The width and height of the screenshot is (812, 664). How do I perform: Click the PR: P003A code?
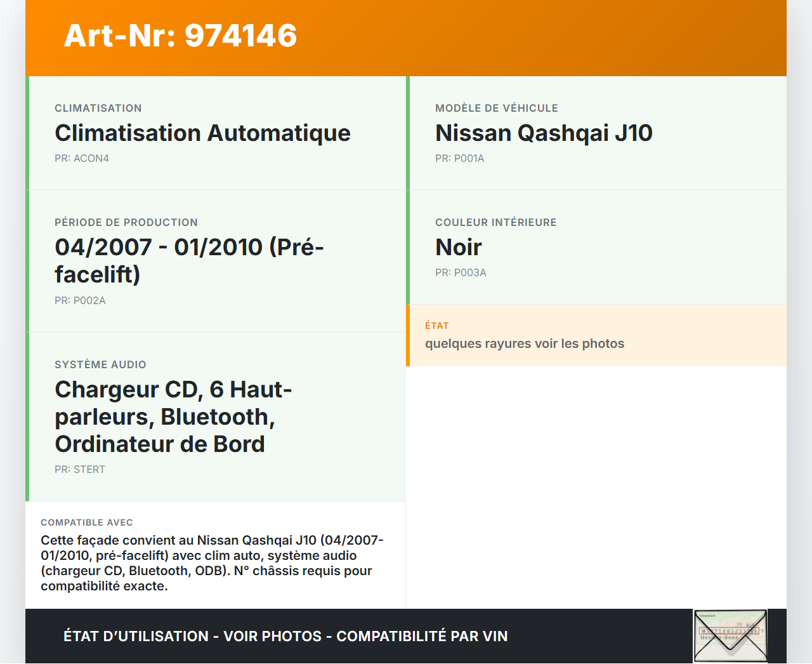click(x=461, y=272)
